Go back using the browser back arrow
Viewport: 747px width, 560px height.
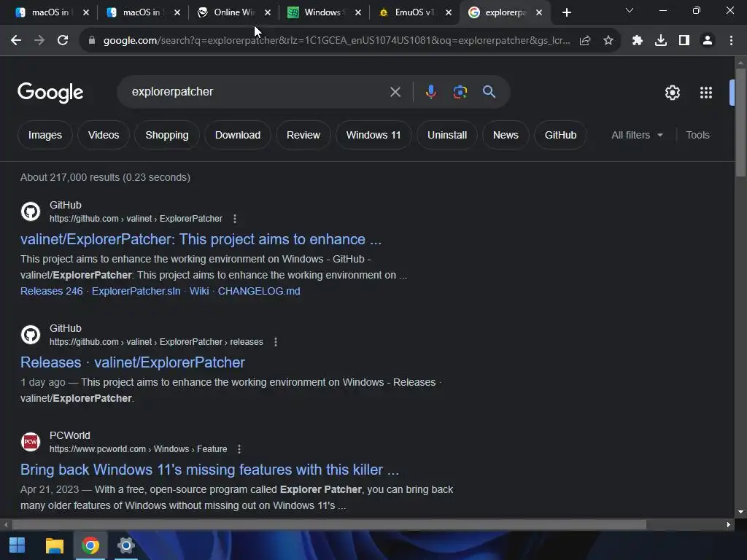(x=16, y=41)
